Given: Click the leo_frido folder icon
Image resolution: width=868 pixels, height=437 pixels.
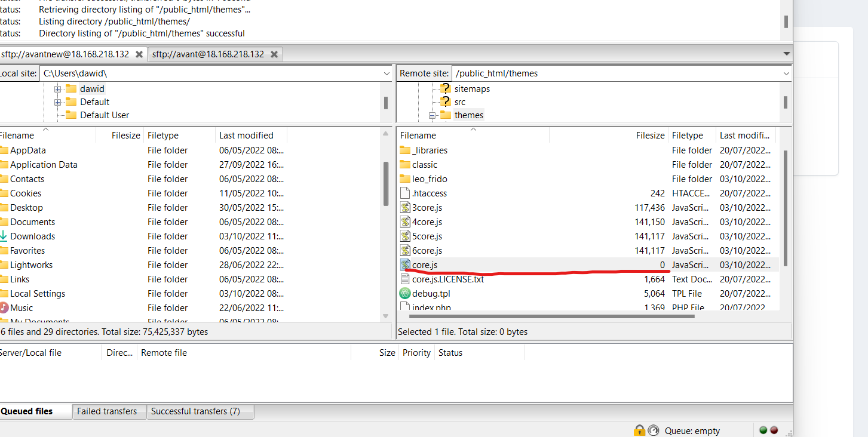Looking at the screenshot, I should [x=405, y=179].
